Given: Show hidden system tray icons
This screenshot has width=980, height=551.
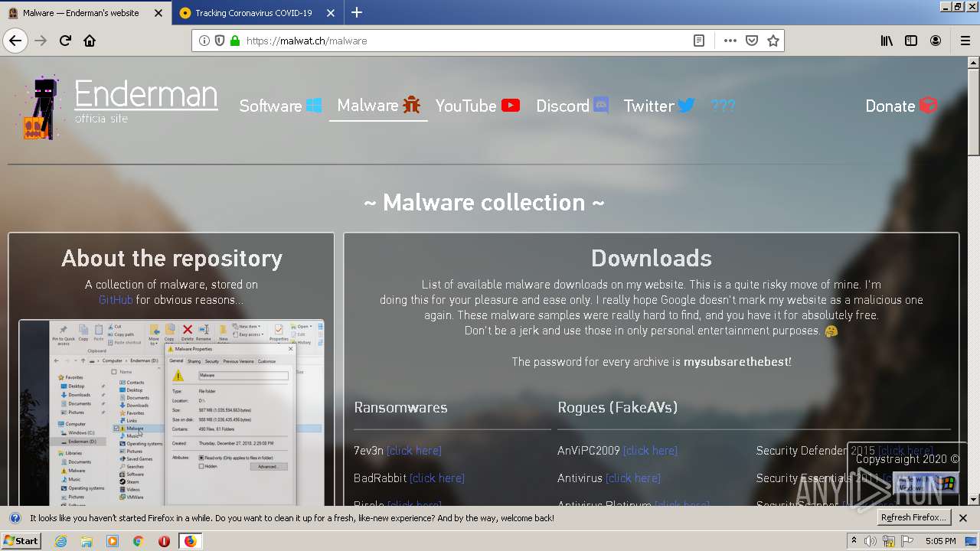Looking at the screenshot, I should tap(854, 541).
